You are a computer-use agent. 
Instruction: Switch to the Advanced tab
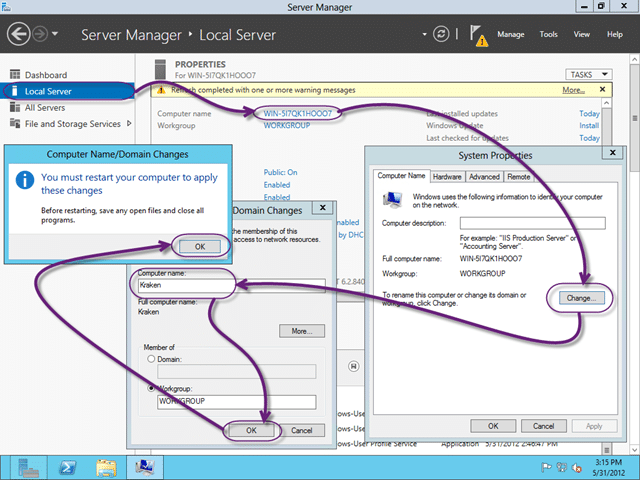(484, 177)
